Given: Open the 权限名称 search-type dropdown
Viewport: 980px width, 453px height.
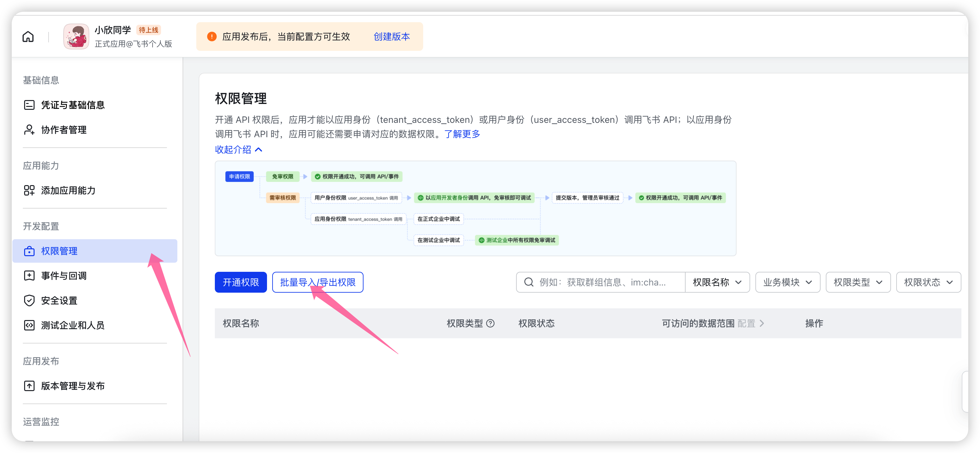Looking at the screenshot, I should coord(717,282).
